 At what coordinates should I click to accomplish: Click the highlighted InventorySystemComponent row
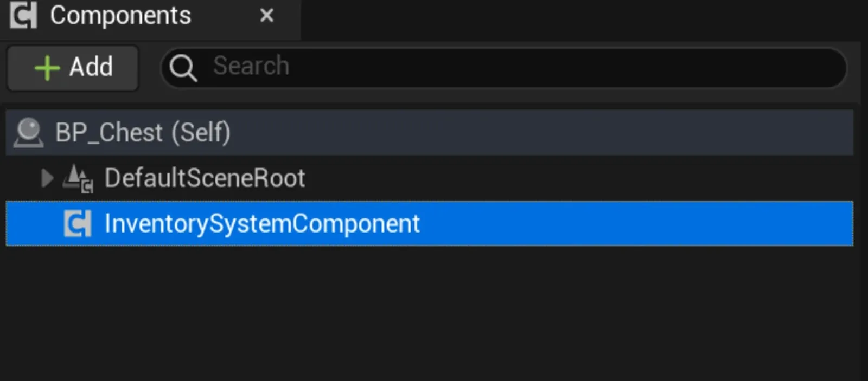click(x=261, y=223)
